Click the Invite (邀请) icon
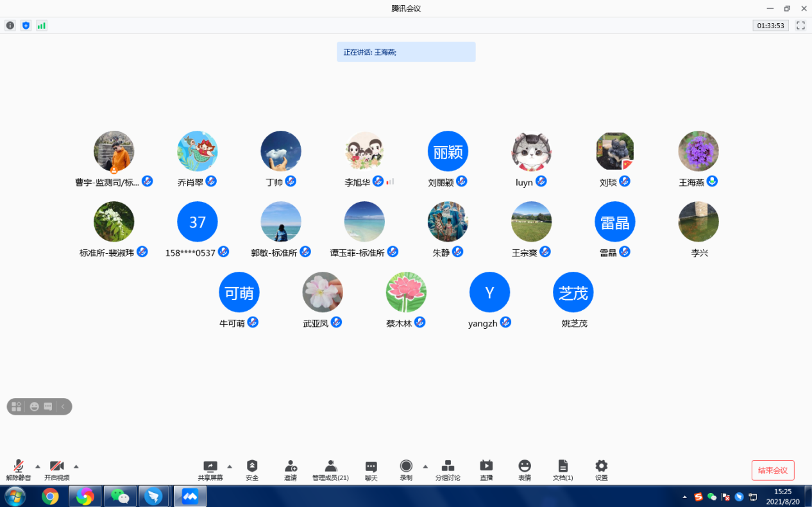Image resolution: width=812 pixels, height=507 pixels. [x=291, y=467]
